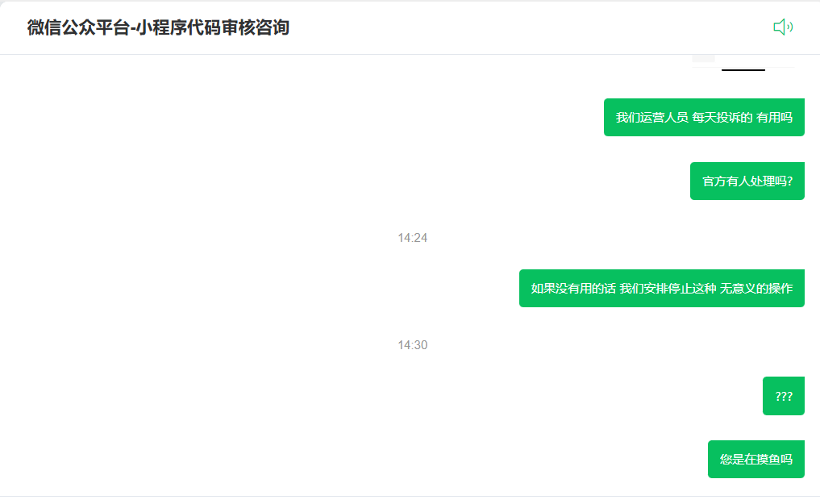Select the "您是在摸鱼吗" message bubble

pyautogui.click(x=755, y=459)
